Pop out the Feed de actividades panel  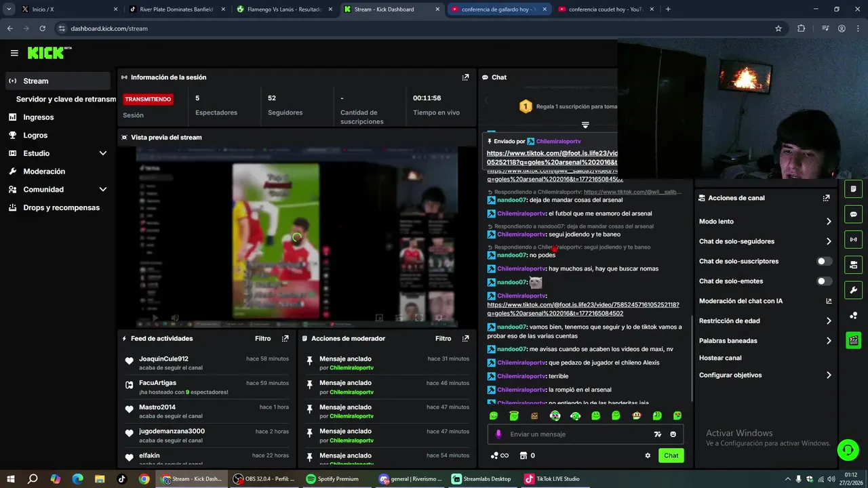(x=285, y=338)
